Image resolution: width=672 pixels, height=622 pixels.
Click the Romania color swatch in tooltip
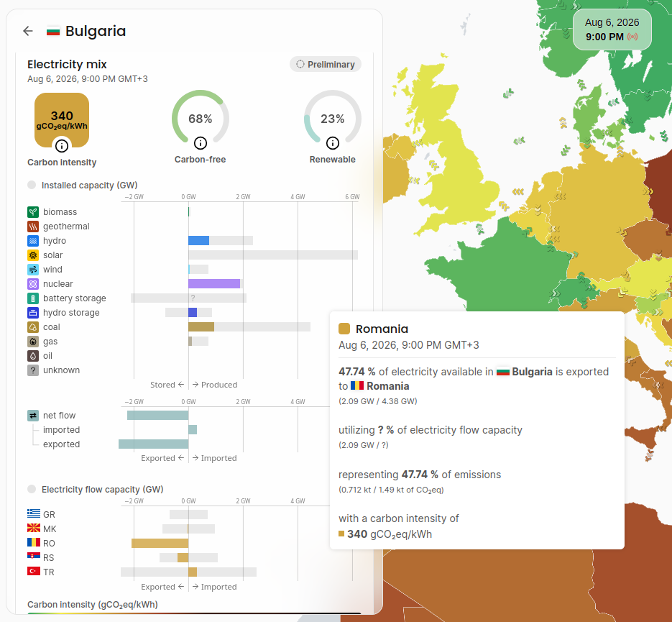344,329
